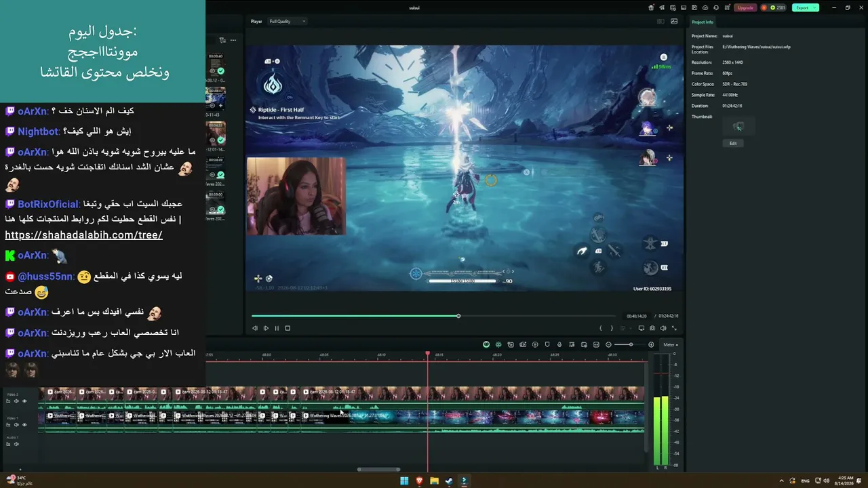
Task: Click the timeline horizontal scrollbar thumb
Action: coord(378,469)
